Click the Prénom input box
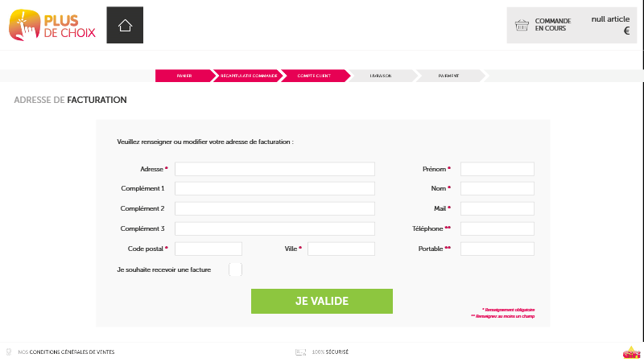Image resolution: width=644 pixels, height=362 pixels. [497, 169]
